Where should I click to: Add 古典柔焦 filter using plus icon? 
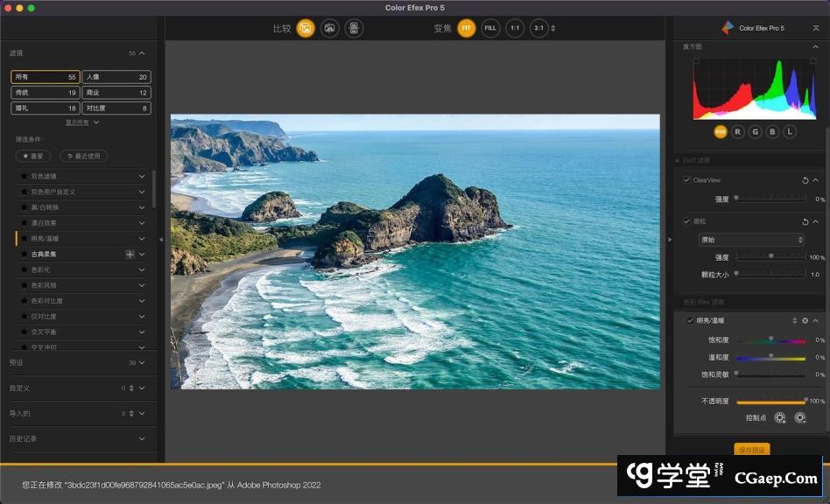(x=130, y=254)
